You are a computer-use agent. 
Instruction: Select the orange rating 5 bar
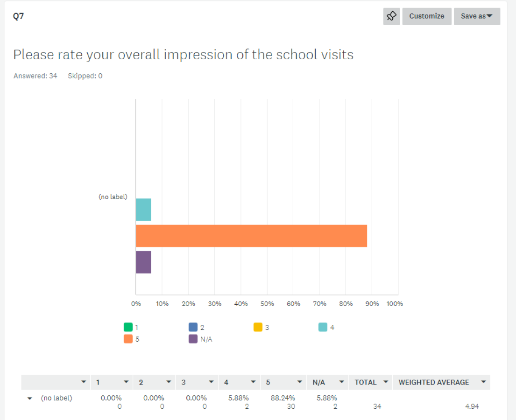[251, 236]
